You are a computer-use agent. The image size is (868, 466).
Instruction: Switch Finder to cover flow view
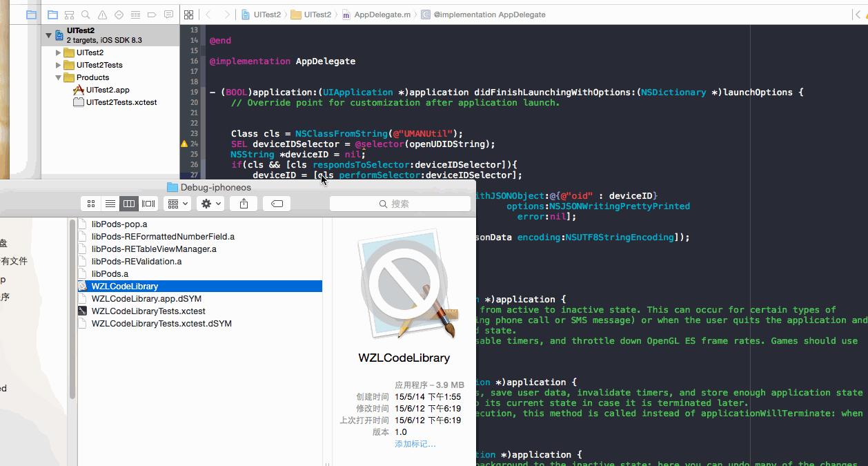148,204
